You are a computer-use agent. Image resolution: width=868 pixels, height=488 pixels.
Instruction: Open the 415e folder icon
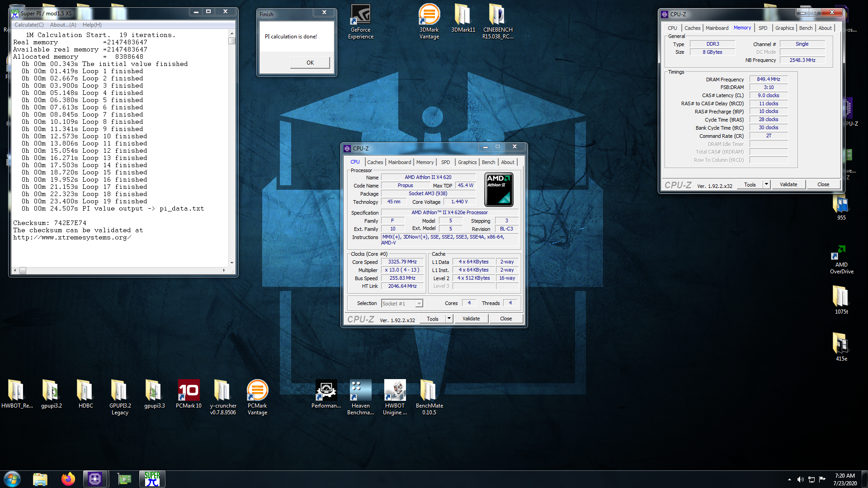pyautogui.click(x=841, y=347)
